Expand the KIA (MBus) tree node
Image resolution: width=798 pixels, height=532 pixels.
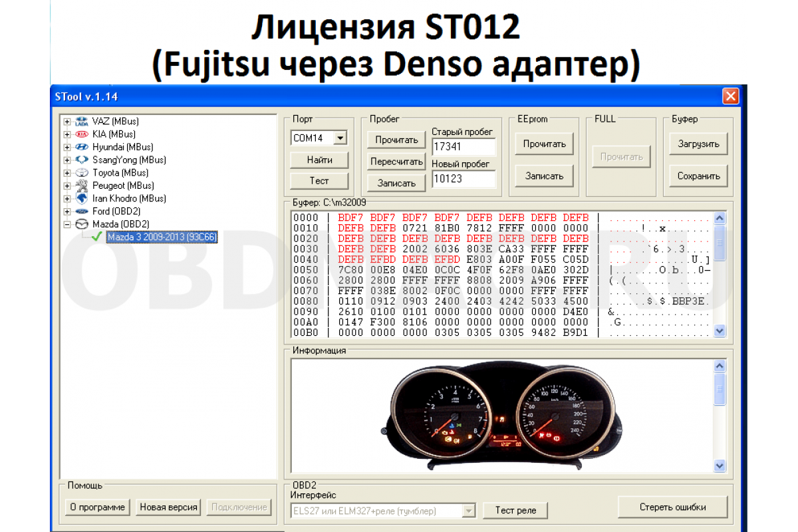[x=67, y=134]
